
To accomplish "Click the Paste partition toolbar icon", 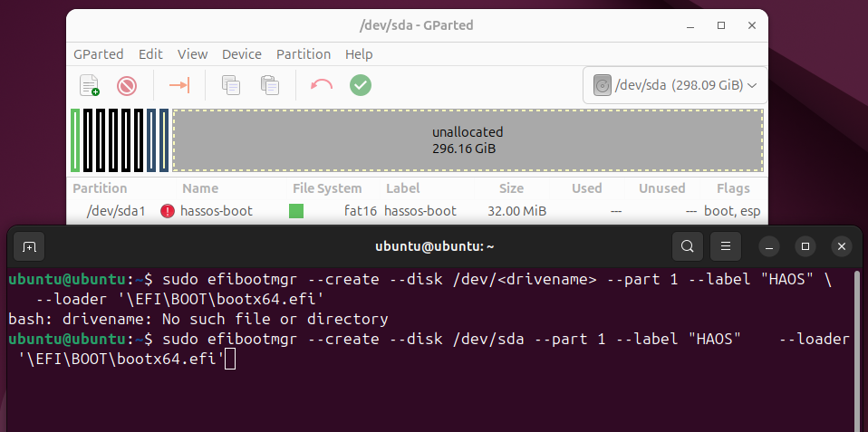I will click(x=269, y=85).
